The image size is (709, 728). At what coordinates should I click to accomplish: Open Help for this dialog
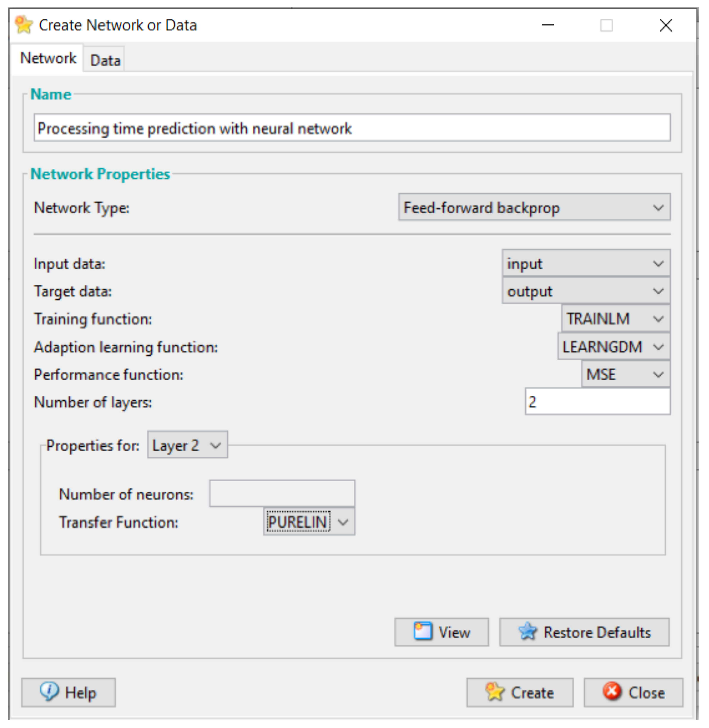pyautogui.click(x=68, y=693)
